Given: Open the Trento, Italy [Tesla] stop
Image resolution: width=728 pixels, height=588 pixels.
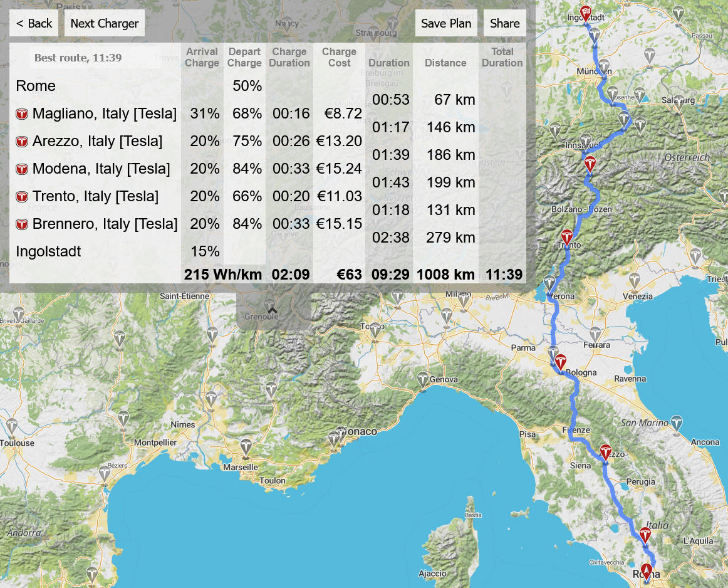Looking at the screenshot, I should pos(95,196).
